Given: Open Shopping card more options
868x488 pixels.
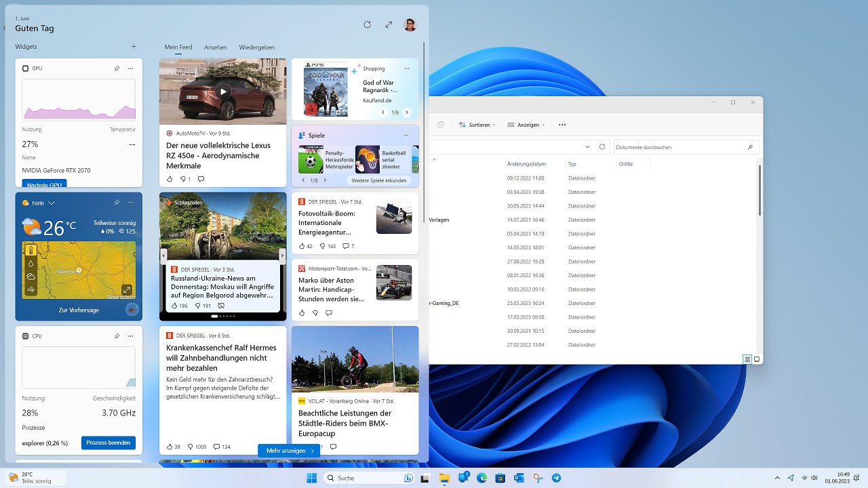Looking at the screenshot, I should click(407, 68).
